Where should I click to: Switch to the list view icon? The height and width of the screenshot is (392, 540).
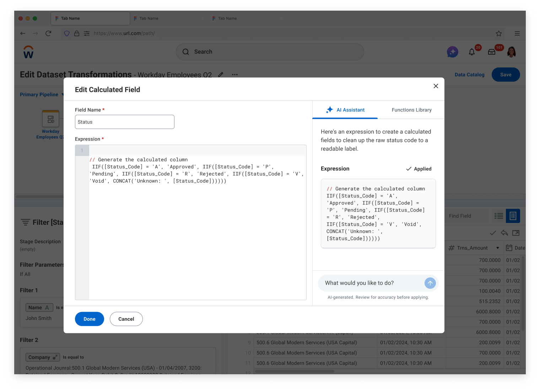499,216
